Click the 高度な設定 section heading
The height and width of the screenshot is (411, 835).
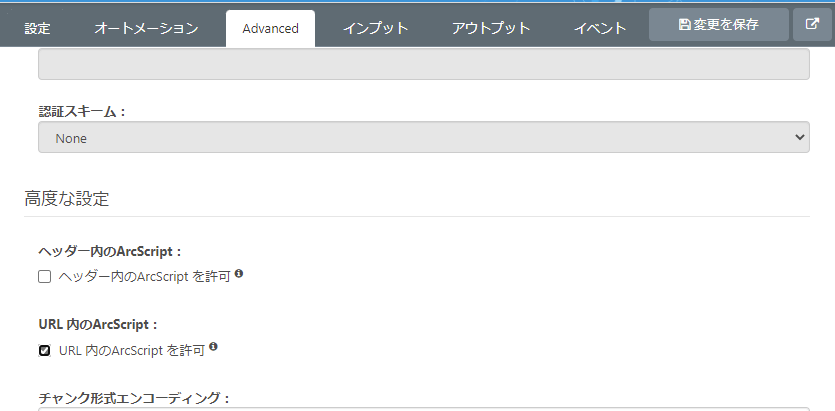66,198
